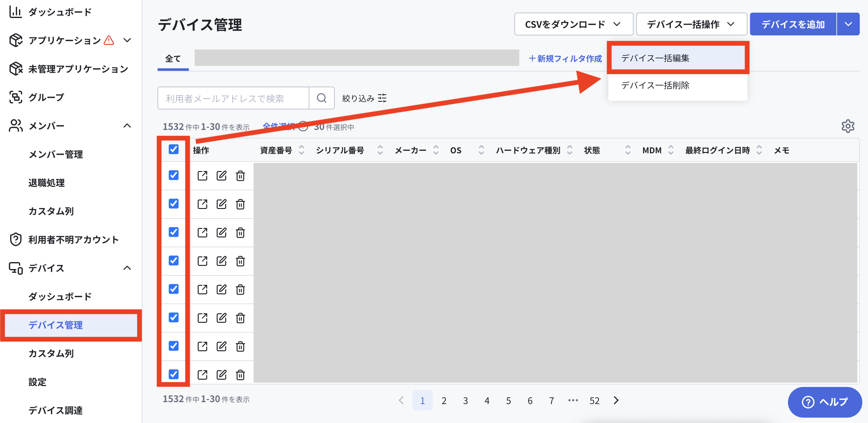The height and width of the screenshot is (423, 868).
Task: Uncheck the last visible row checkbox
Action: pyautogui.click(x=174, y=374)
